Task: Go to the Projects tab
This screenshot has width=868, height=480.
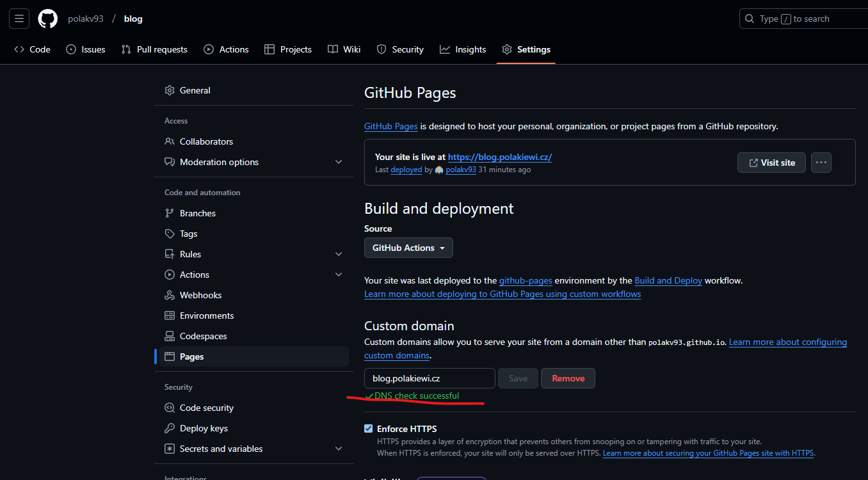Action: tap(288, 49)
